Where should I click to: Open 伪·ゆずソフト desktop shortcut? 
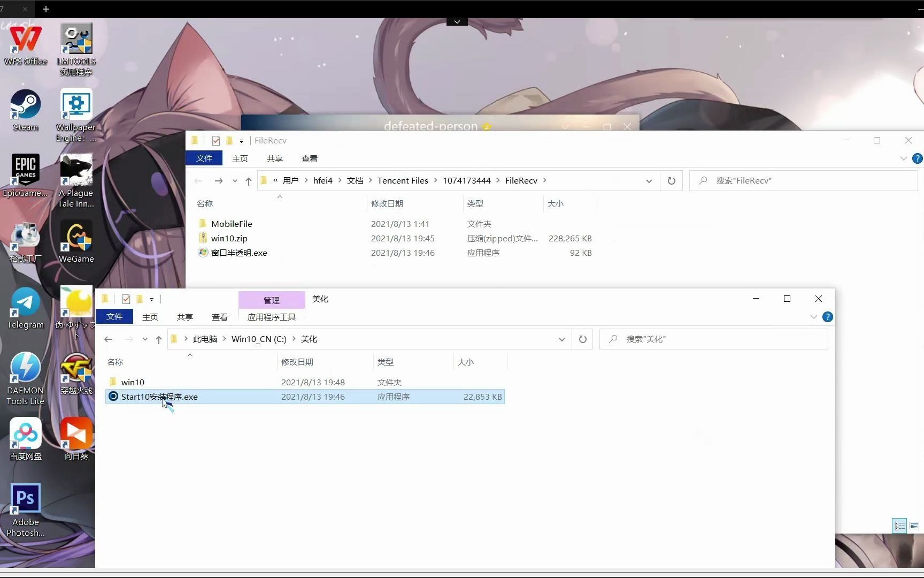(x=76, y=313)
